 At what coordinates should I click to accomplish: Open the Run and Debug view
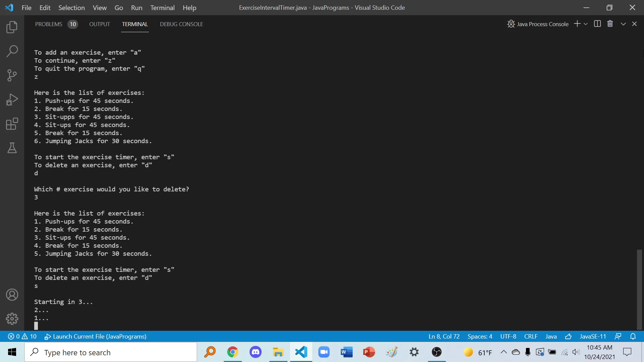(12, 100)
